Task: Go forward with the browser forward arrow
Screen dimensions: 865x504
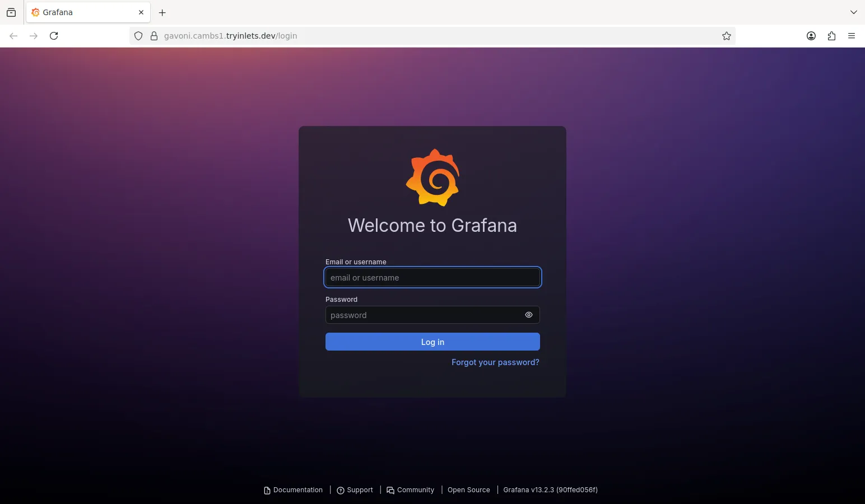Action: pos(34,36)
